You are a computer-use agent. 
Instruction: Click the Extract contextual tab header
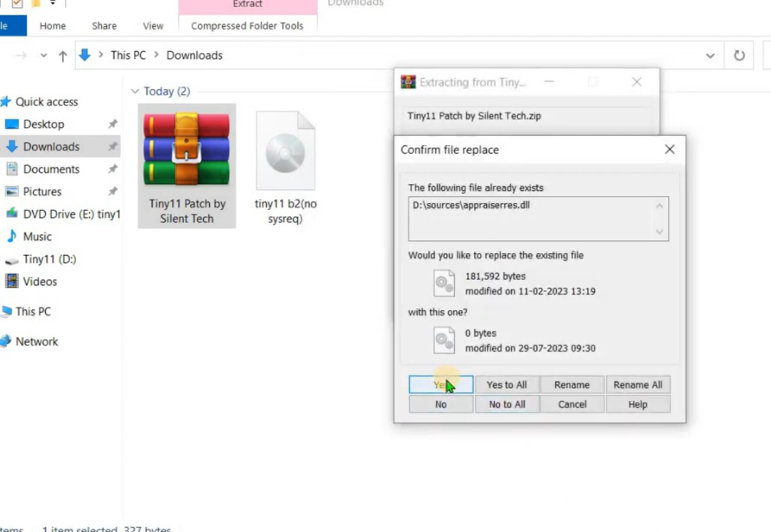click(x=248, y=5)
